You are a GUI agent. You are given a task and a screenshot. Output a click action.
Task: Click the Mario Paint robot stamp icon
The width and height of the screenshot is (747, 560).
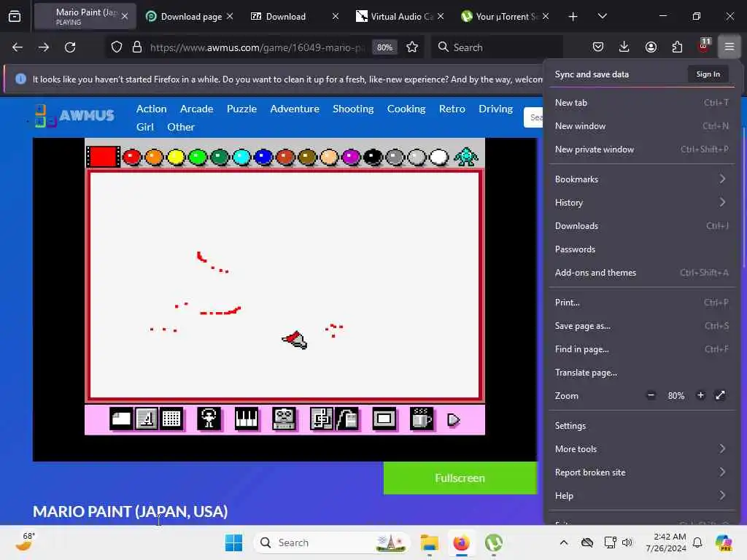click(x=465, y=157)
